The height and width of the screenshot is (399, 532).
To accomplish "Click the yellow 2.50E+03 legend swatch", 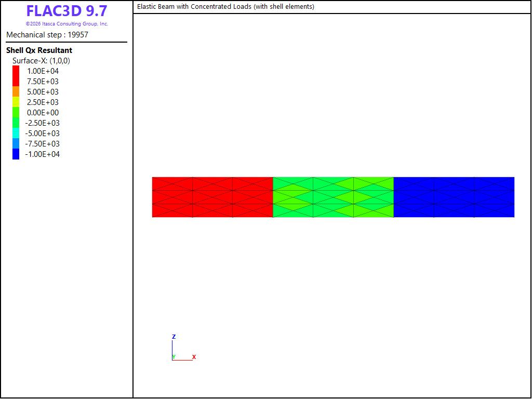I will [16, 102].
